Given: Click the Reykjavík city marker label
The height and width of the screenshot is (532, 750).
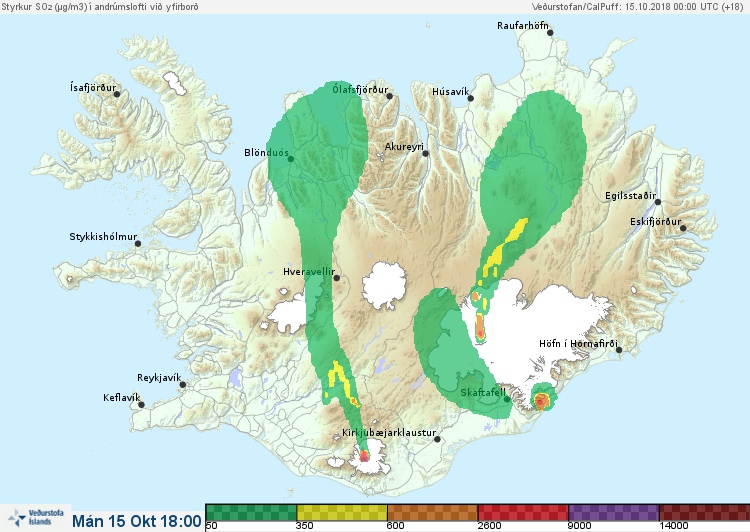Looking at the screenshot, I should point(159,378).
